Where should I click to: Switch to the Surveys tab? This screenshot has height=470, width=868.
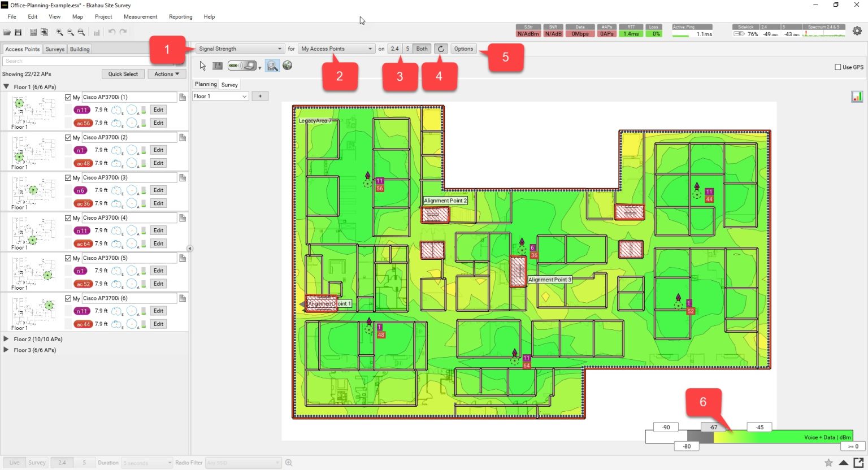[54, 49]
